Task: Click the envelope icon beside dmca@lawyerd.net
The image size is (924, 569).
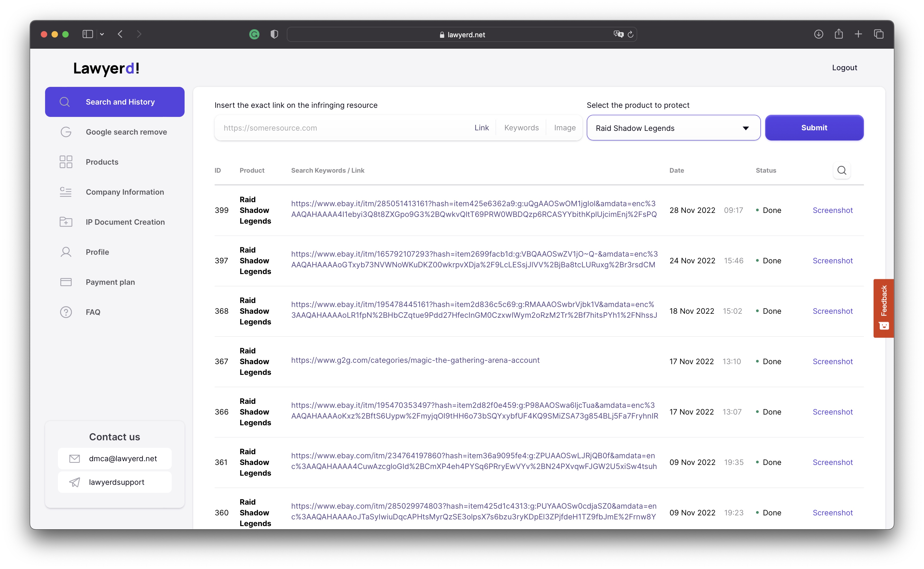Action: coord(74,458)
